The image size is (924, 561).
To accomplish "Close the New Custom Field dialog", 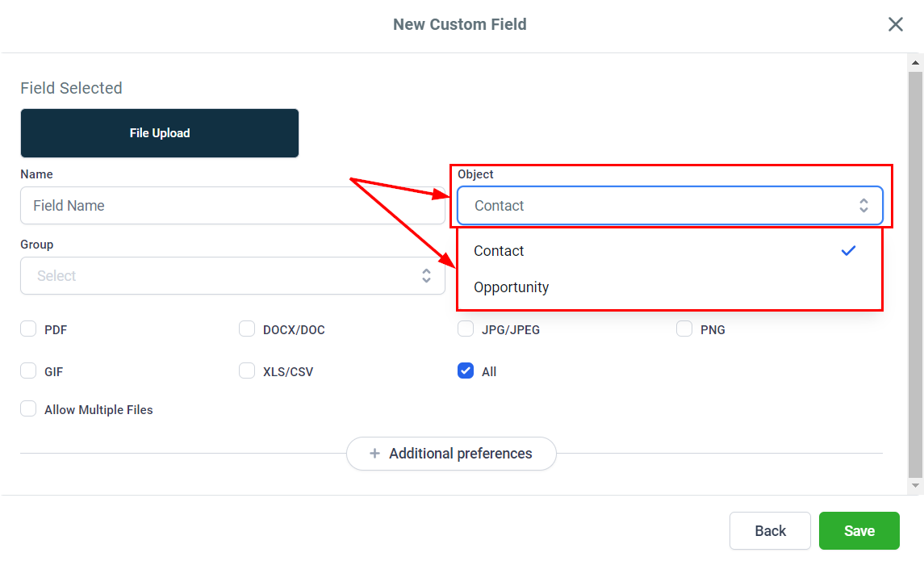I will point(895,24).
